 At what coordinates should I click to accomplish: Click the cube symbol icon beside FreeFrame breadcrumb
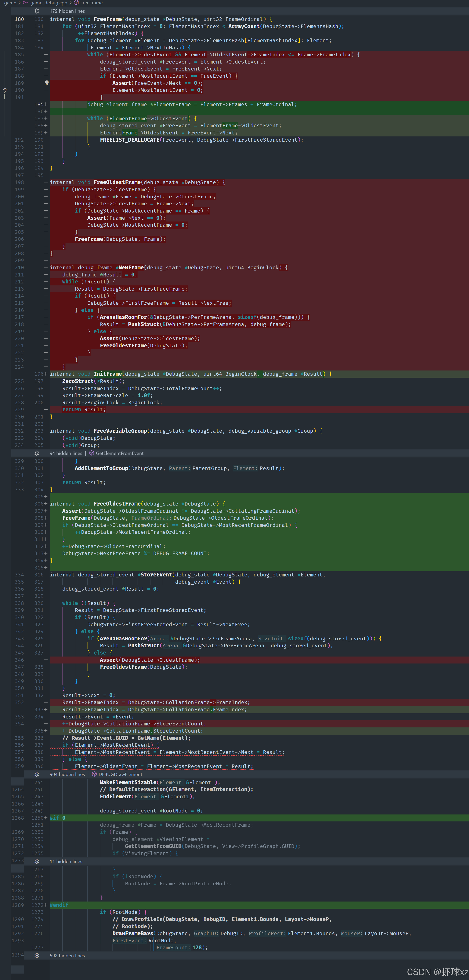coord(76,3)
